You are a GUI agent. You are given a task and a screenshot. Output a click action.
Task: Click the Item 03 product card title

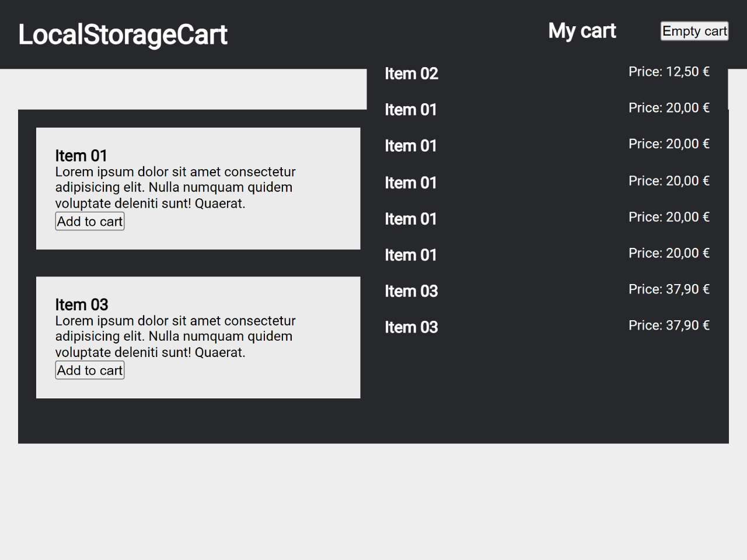point(81,304)
